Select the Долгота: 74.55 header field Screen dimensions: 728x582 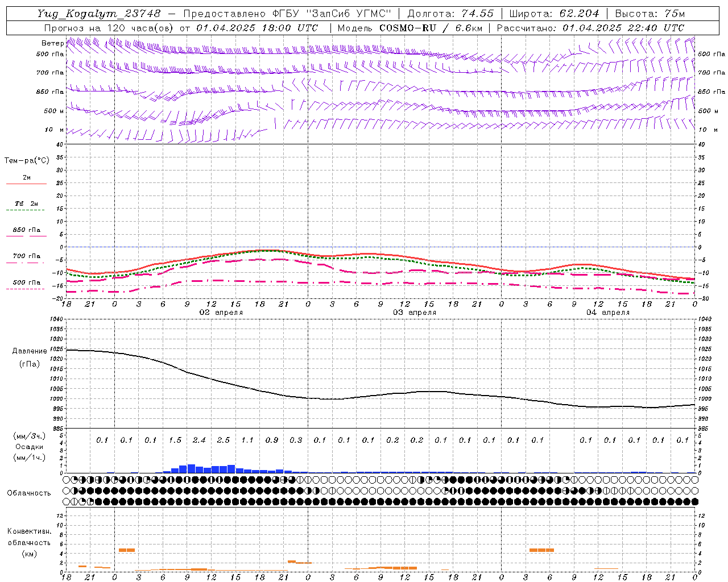click(x=450, y=13)
